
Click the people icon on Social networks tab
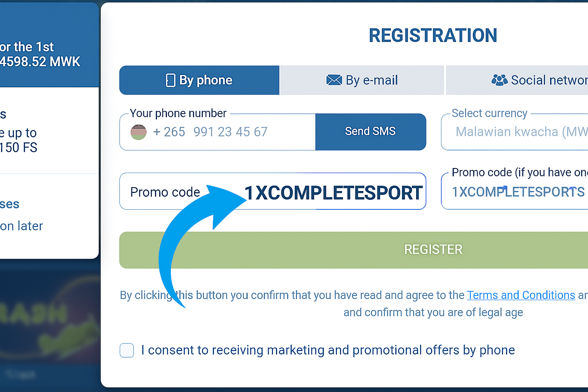(500, 80)
